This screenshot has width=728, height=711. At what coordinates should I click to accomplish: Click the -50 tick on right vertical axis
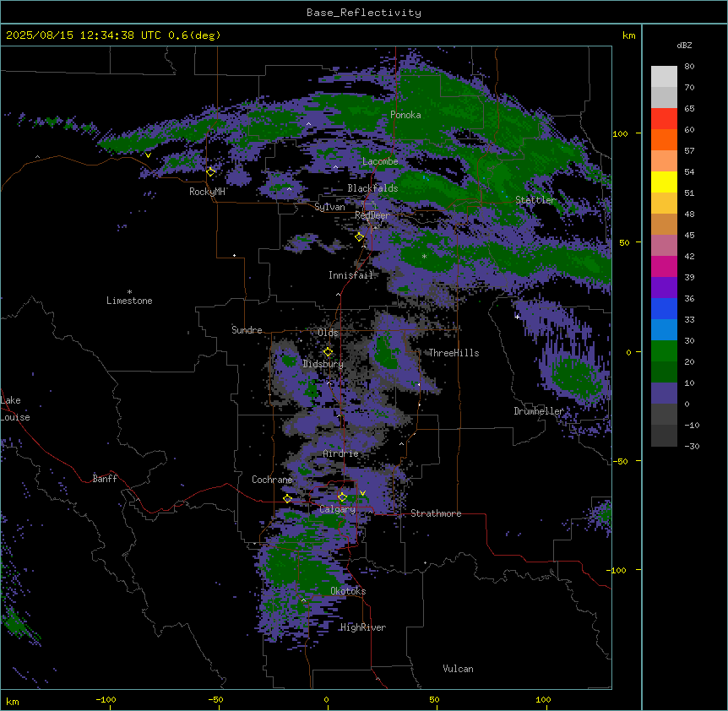[620, 461]
